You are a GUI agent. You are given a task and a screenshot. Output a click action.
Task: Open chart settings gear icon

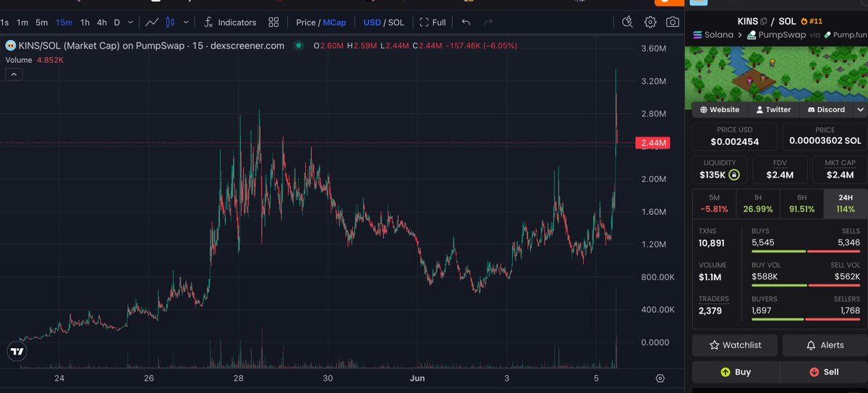[650, 22]
